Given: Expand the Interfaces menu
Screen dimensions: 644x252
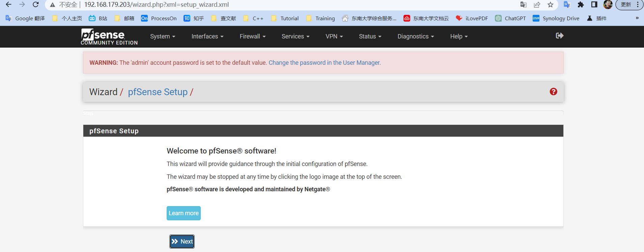Looking at the screenshot, I should click(207, 36).
